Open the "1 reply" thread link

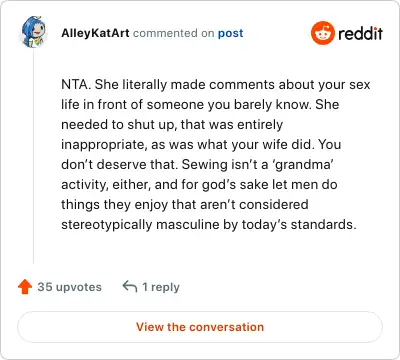(x=161, y=287)
